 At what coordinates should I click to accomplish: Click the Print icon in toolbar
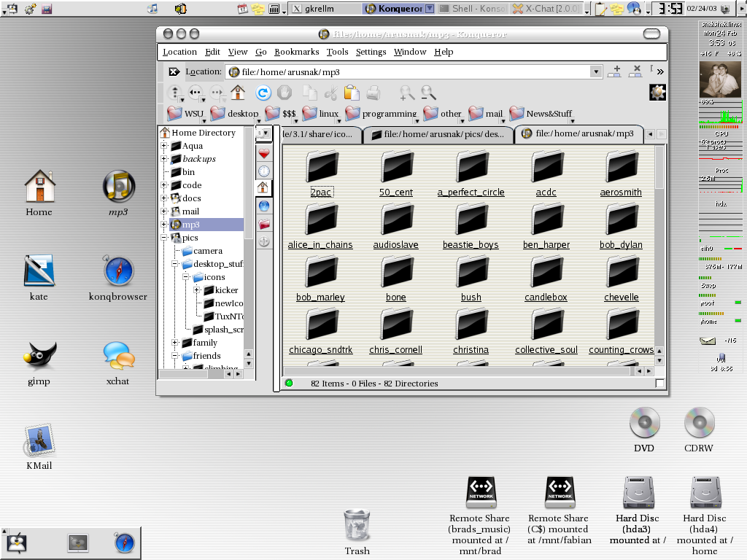coord(373,93)
